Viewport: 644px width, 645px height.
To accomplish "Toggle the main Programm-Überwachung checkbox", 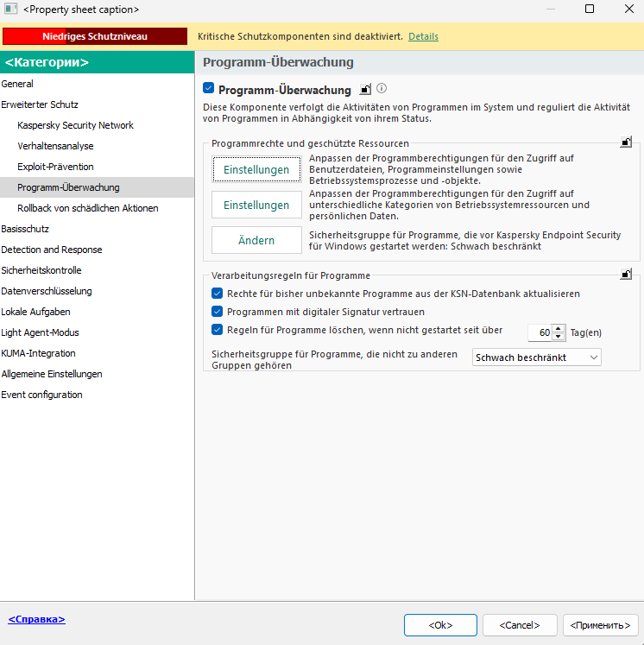I will pyautogui.click(x=208, y=89).
